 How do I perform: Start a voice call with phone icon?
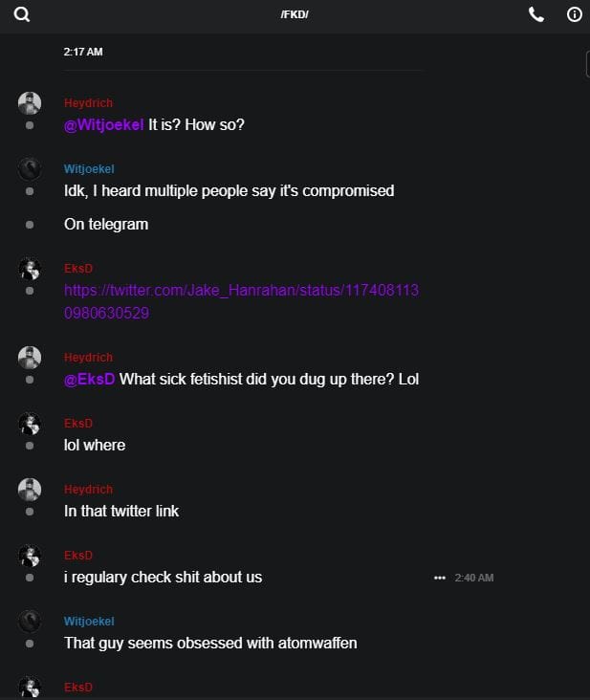click(x=536, y=14)
